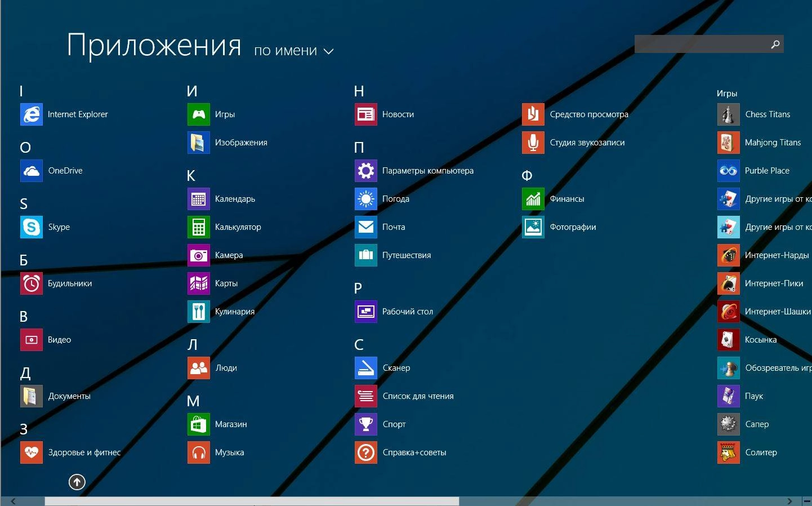Open Игры gamepad icon under И
Viewport: 812px width, 506px height.
[x=199, y=114]
